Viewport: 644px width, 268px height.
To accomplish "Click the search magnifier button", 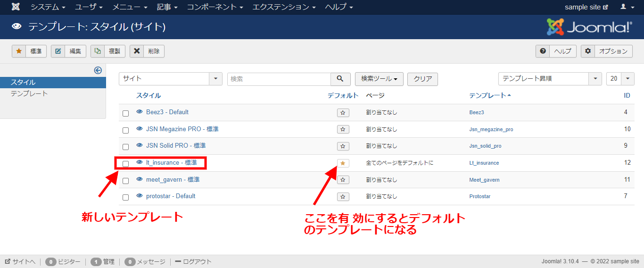I will [x=340, y=79].
